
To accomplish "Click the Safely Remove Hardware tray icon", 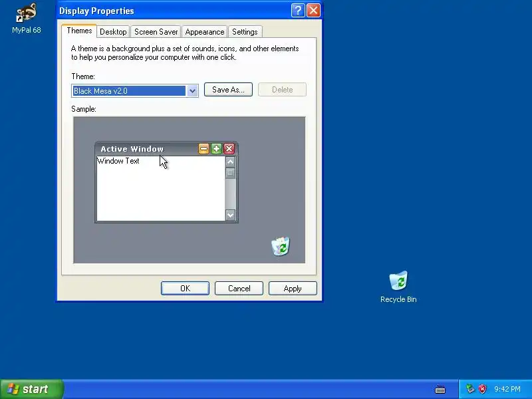I will (x=470, y=389).
